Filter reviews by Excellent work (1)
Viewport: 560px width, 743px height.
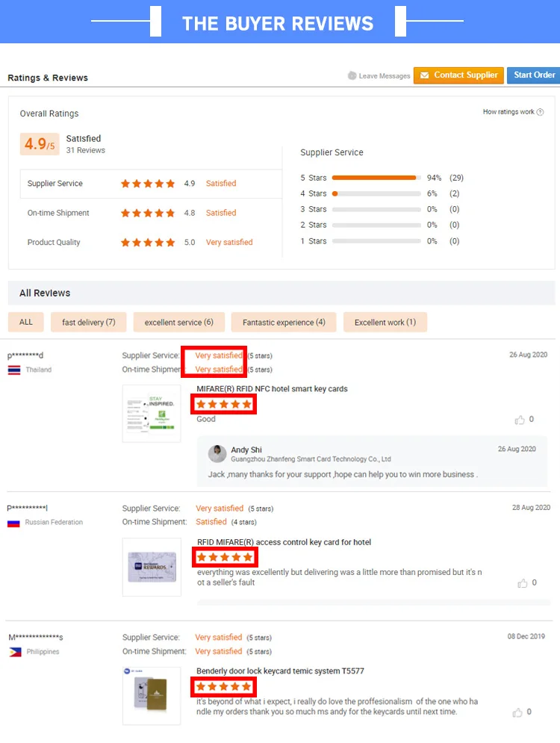point(385,323)
